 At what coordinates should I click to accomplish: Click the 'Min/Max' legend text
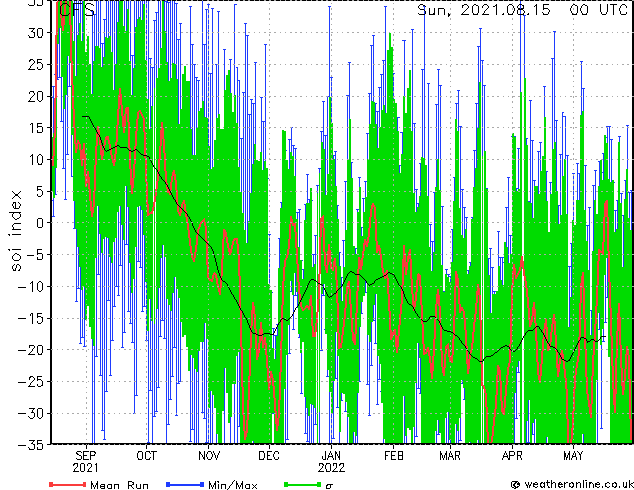[x=233, y=485]
